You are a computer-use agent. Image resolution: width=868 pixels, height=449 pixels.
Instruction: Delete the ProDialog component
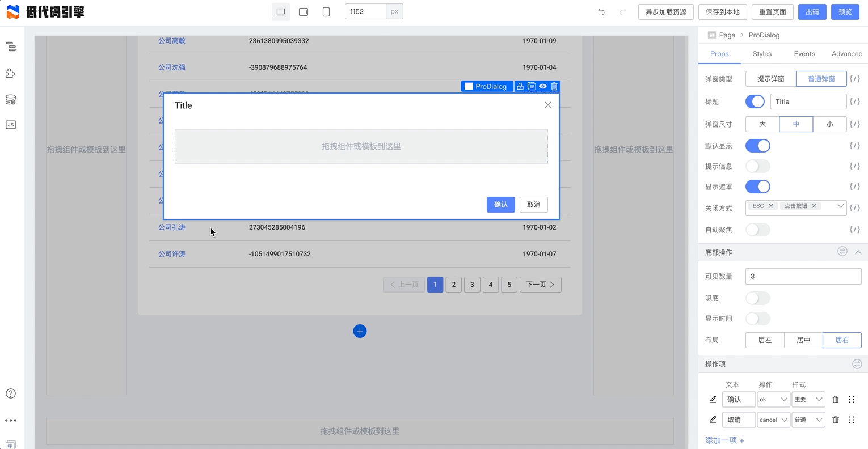tap(554, 86)
